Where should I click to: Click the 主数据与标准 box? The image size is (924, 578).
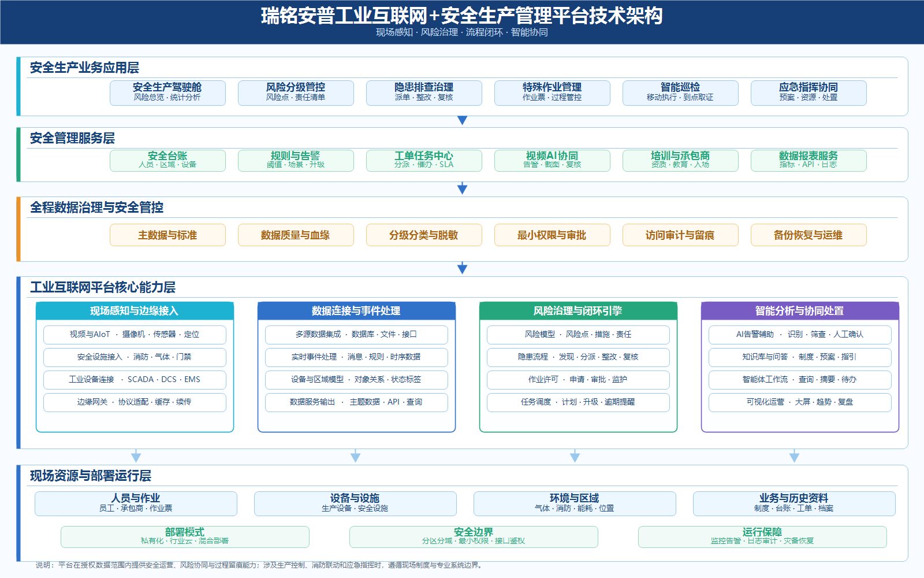(167, 235)
